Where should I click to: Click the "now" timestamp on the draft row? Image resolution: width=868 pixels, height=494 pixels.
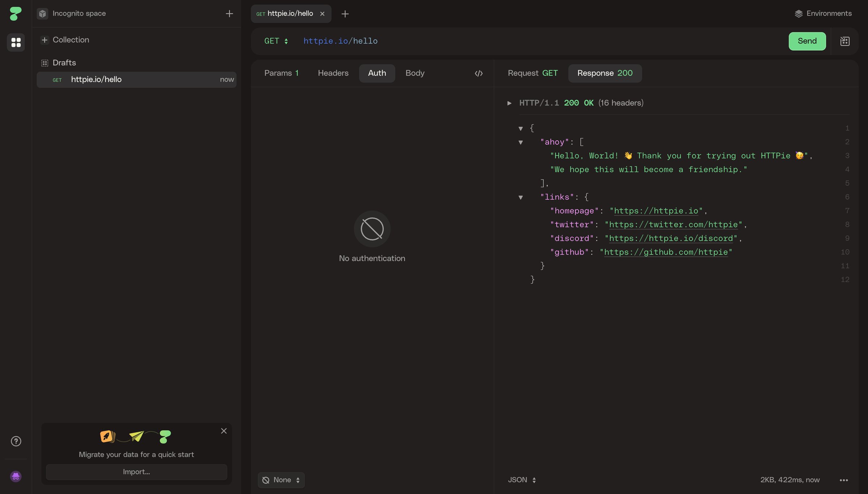point(227,80)
